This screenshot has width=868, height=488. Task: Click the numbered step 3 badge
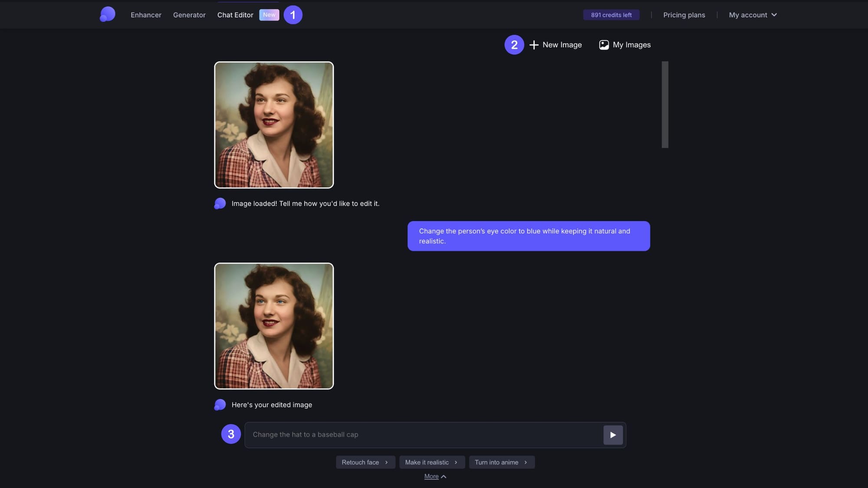pyautogui.click(x=231, y=434)
